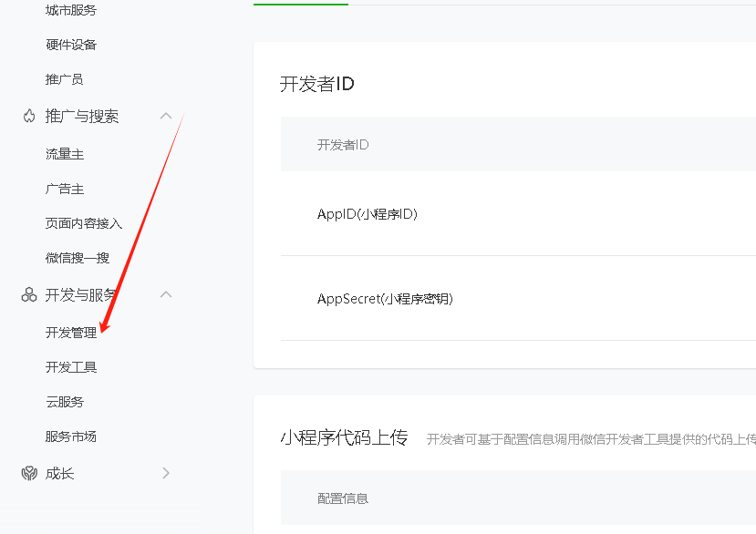Click the 小程序代码上传 heading
The height and width of the screenshot is (534, 756).
pos(344,437)
